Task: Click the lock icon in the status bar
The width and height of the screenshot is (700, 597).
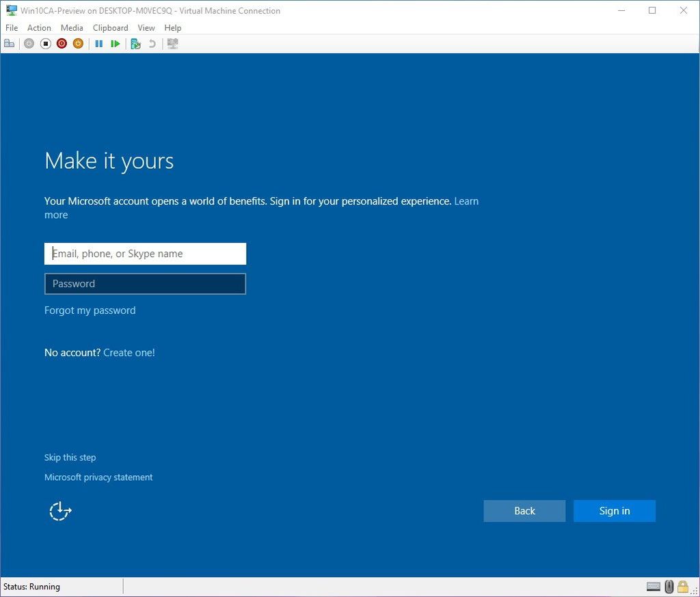Action: coord(684,587)
